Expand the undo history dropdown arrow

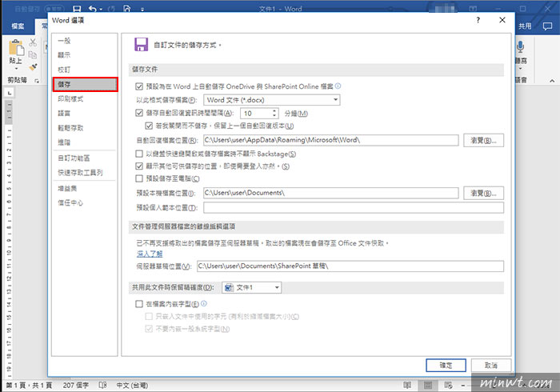click(x=101, y=10)
